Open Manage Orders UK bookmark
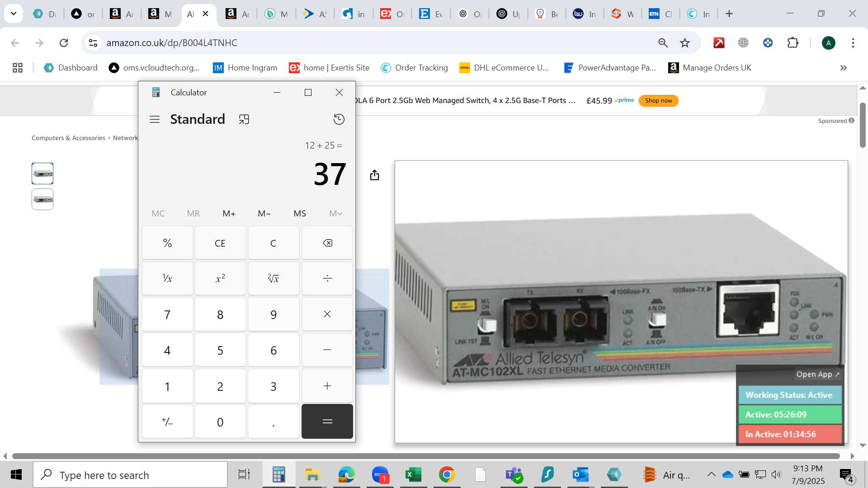This screenshot has height=488, width=868. [710, 68]
